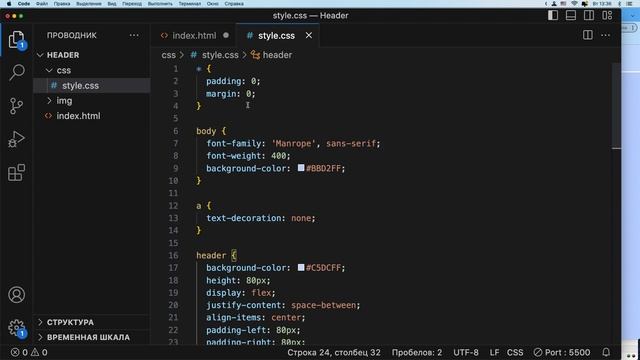Open the Файл menu

[41, 4]
